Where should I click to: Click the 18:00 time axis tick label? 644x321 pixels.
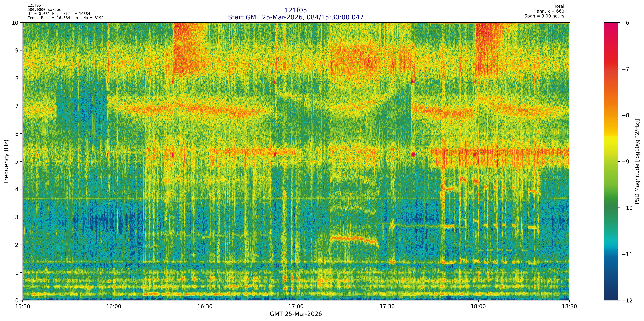click(478, 306)
